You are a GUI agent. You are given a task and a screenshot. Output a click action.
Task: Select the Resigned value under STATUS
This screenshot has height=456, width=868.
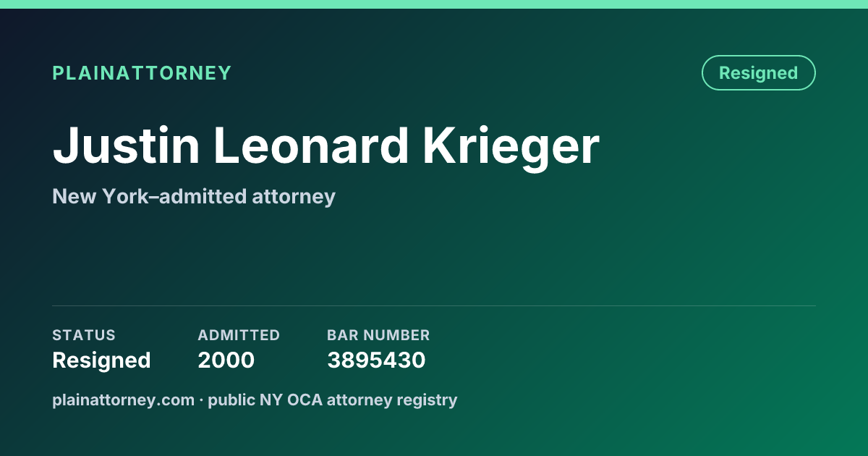click(x=101, y=360)
